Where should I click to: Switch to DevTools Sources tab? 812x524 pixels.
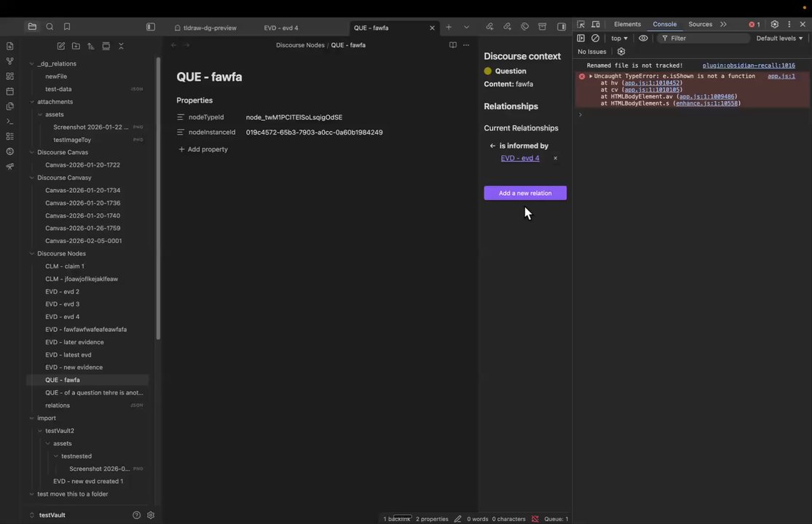[x=700, y=24]
